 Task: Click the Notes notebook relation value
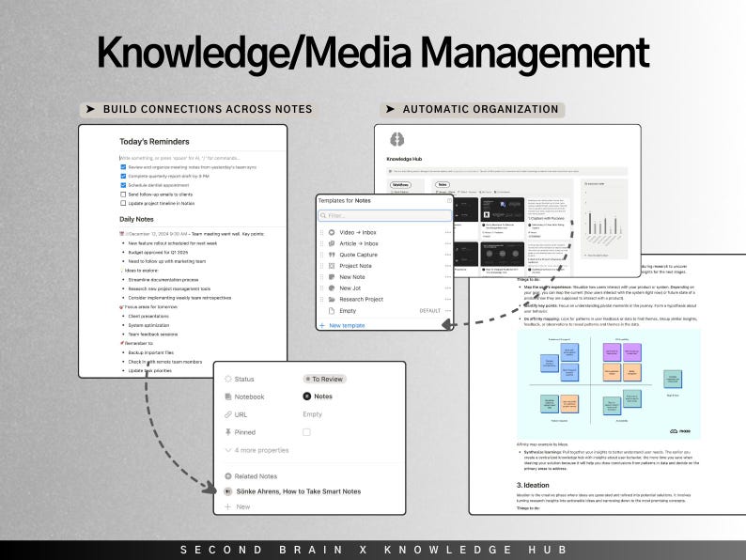(323, 397)
